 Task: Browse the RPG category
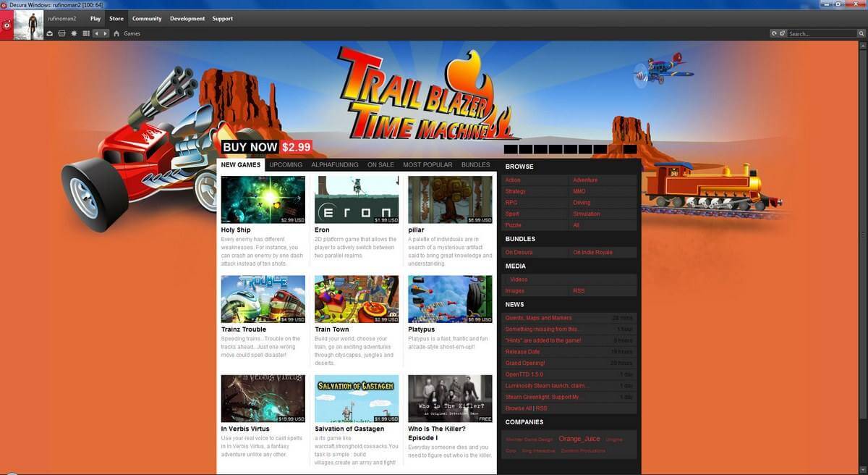(x=511, y=203)
